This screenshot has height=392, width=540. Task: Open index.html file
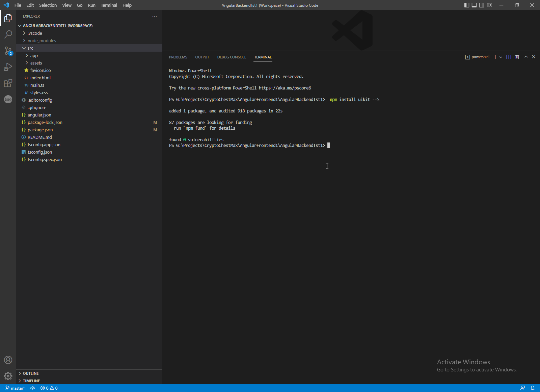89,78
